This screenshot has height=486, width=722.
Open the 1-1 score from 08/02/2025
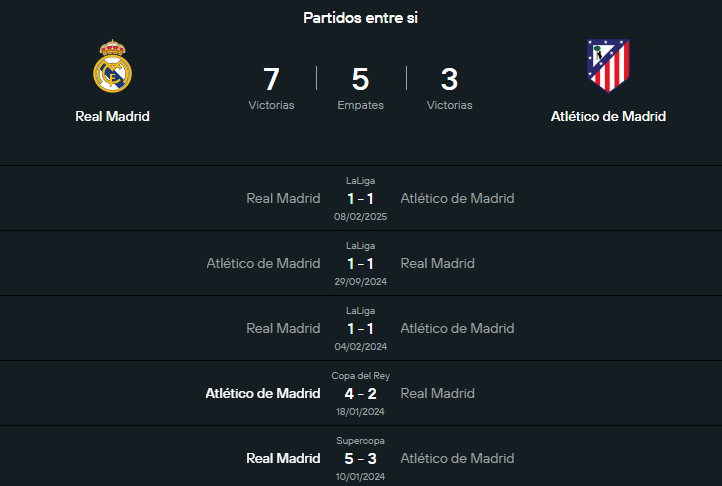click(x=360, y=198)
